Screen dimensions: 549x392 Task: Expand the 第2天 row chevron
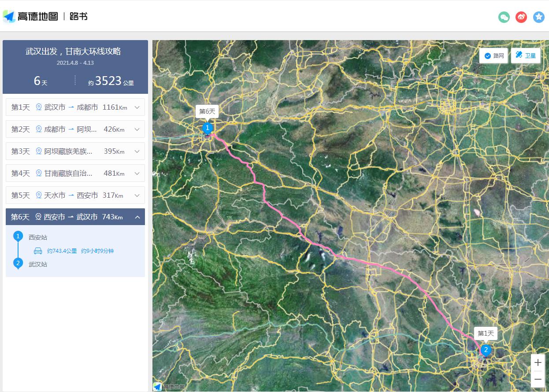click(137, 129)
